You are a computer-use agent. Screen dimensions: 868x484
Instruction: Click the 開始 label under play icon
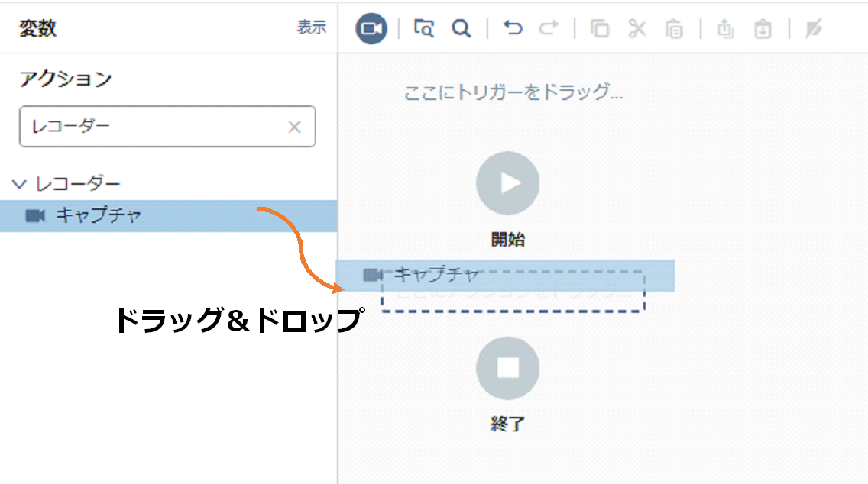click(507, 240)
